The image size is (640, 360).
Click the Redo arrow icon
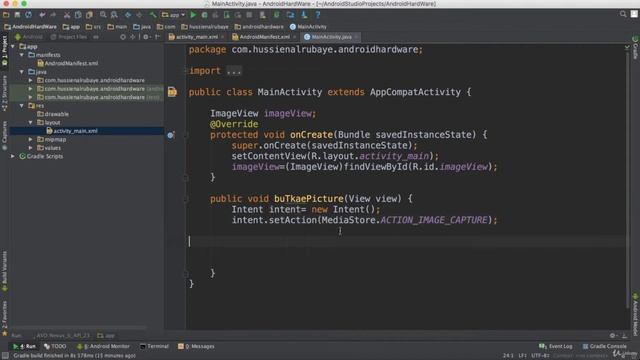[x=53, y=15]
